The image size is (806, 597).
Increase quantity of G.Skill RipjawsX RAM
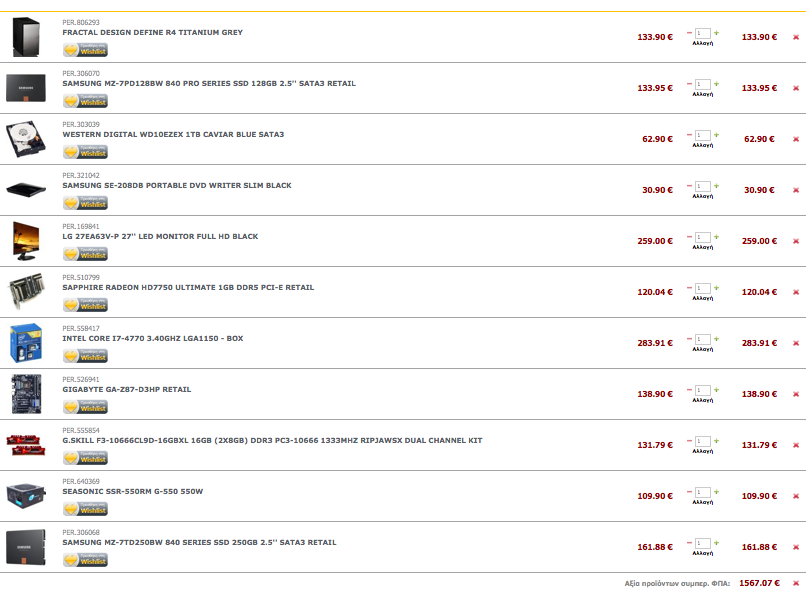click(x=717, y=440)
